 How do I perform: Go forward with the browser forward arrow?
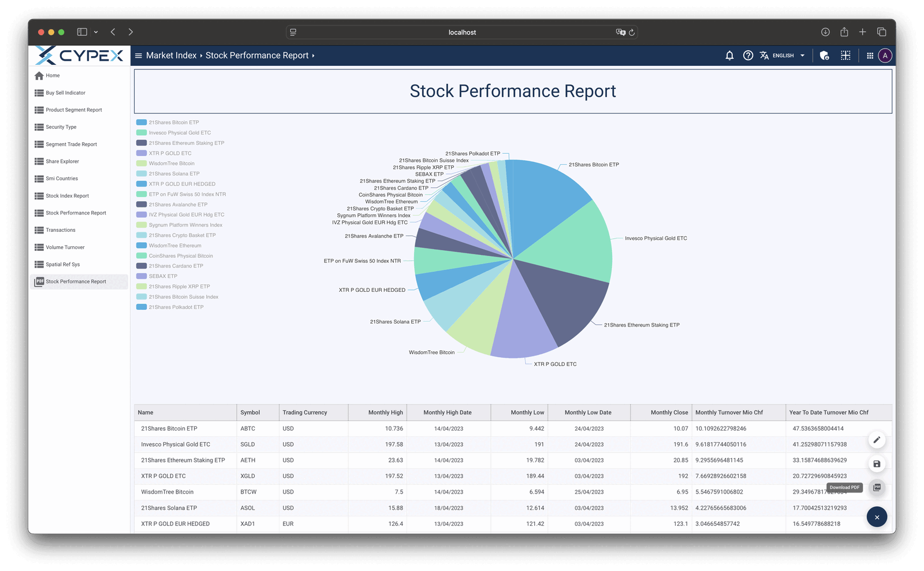point(131,32)
